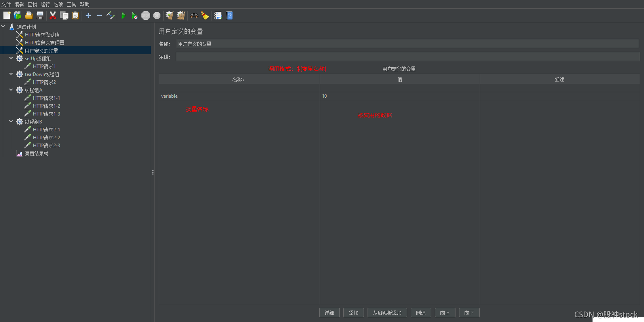Click the Cut scissors icon
Viewport: 644px width, 322px height.
click(53, 15)
